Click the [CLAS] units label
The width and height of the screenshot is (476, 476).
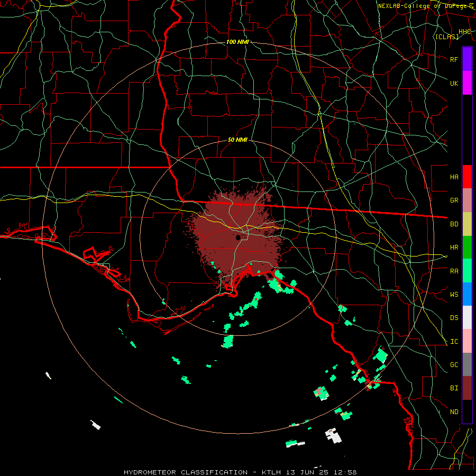tap(447, 37)
